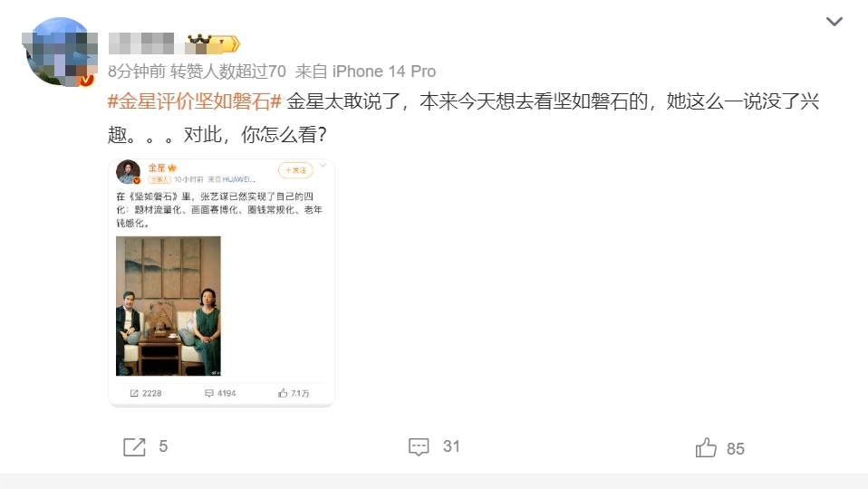Image resolution: width=868 pixels, height=489 pixels.
Task: Like the post with thumbs-up icon
Action: point(706,447)
